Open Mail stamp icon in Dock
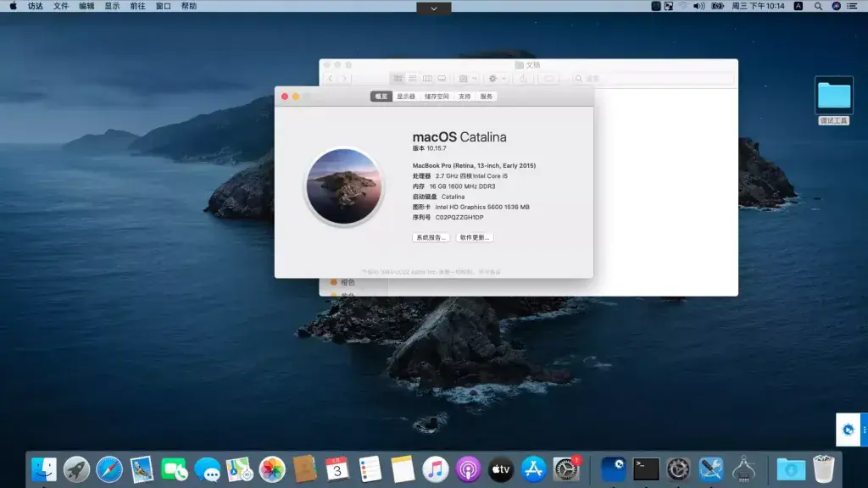The width and height of the screenshot is (868, 488). [142, 469]
